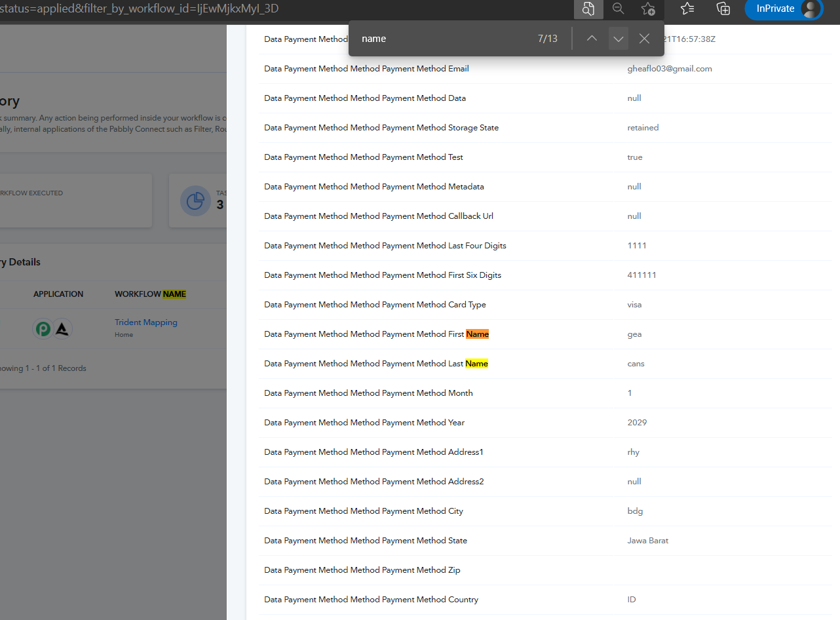Screen dimensions: 840x620
Task: Click the Last Four Digits value 1111
Action: point(637,246)
